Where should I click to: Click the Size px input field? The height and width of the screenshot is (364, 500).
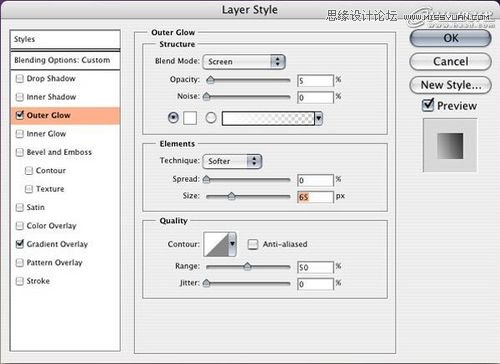315,197
